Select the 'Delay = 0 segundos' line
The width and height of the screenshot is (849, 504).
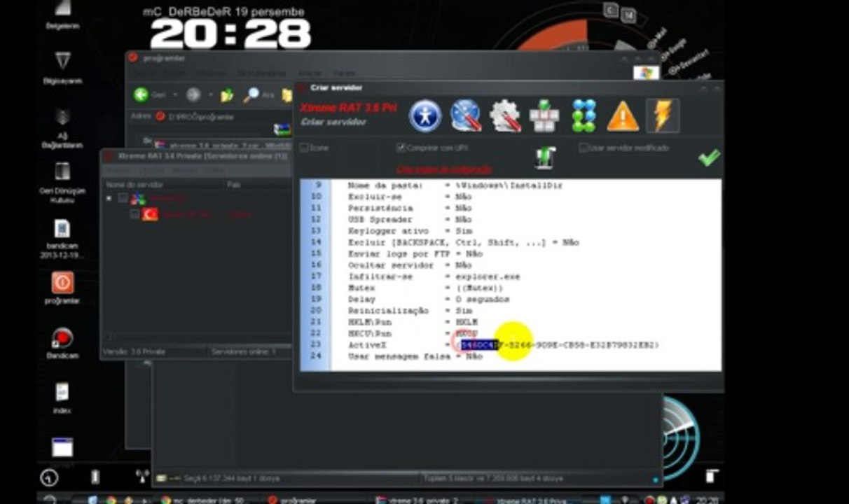tap(428, 300)
